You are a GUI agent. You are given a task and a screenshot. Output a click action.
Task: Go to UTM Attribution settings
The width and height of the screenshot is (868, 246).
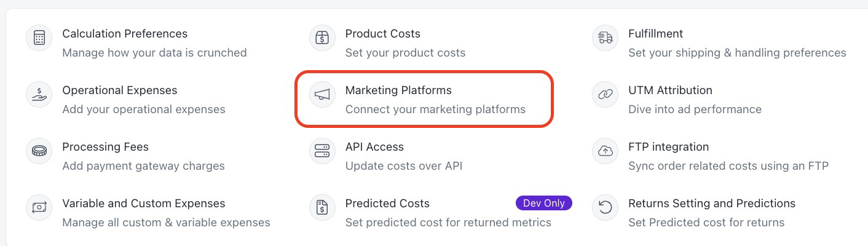click(x=670, y=90)
